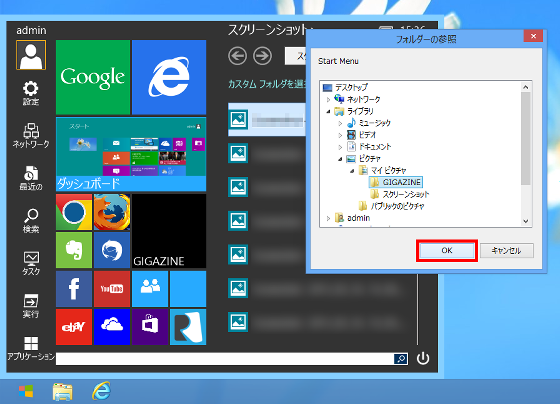This screenshot has width=560, height=404.
Task: Open Run (実行) in sidebar
Action: pos(31,306)
